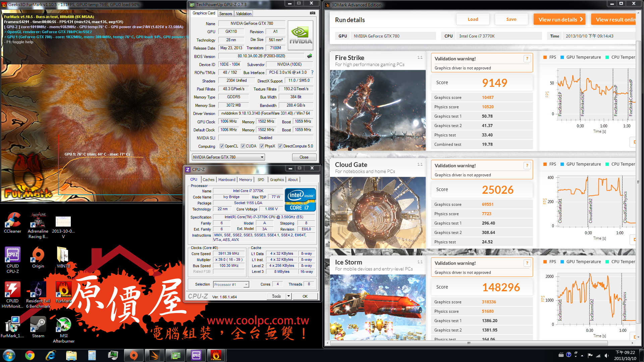
Task: Open Windows Explorer from the taskbar
Action: coord(71,355)
